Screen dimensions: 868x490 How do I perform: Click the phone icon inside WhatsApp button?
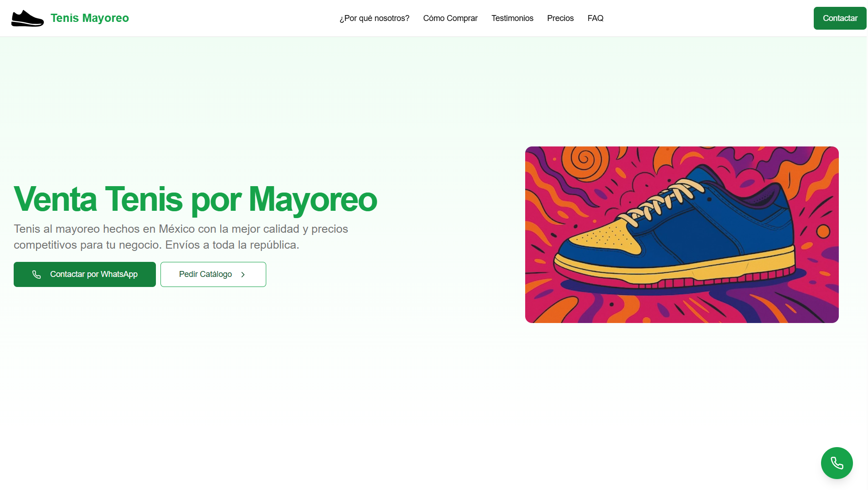[36, 274]
